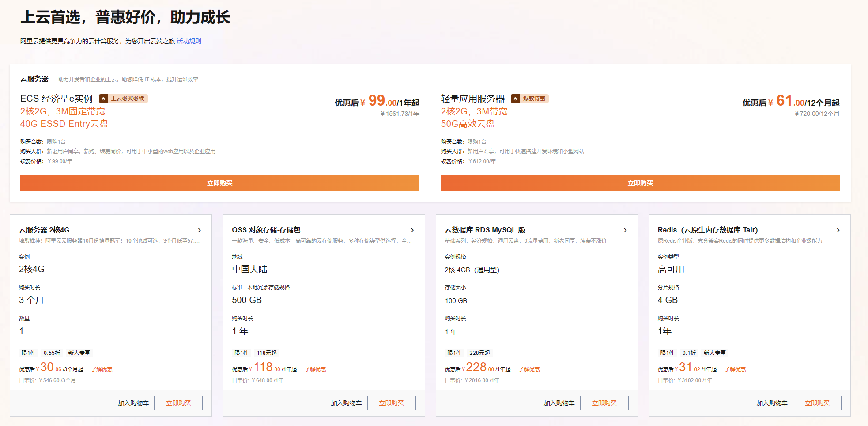868x426 pixels.
Task: Add 云服务器 2核4G to cart
Action: tap(133, 403)
